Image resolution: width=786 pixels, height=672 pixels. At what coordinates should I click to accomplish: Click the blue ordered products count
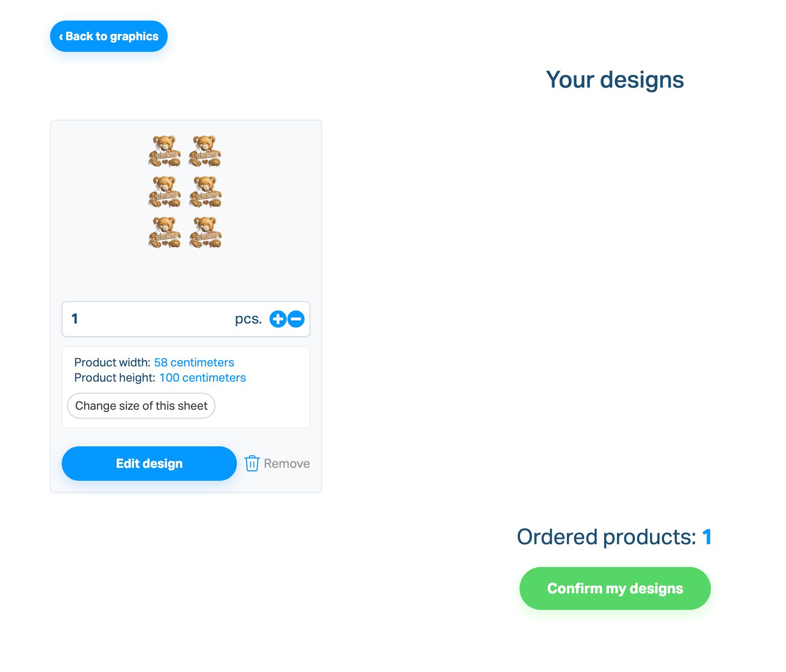click(706, 537)
